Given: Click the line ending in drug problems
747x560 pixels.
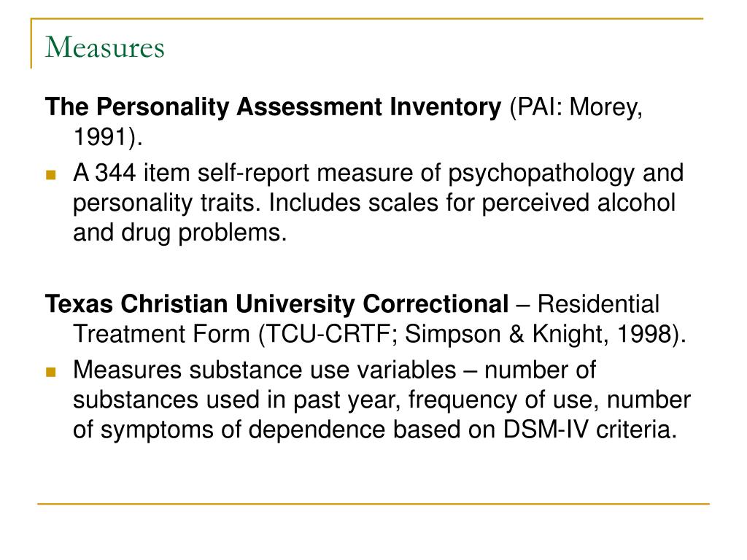Looking at the screenshot, I should 180,233.
